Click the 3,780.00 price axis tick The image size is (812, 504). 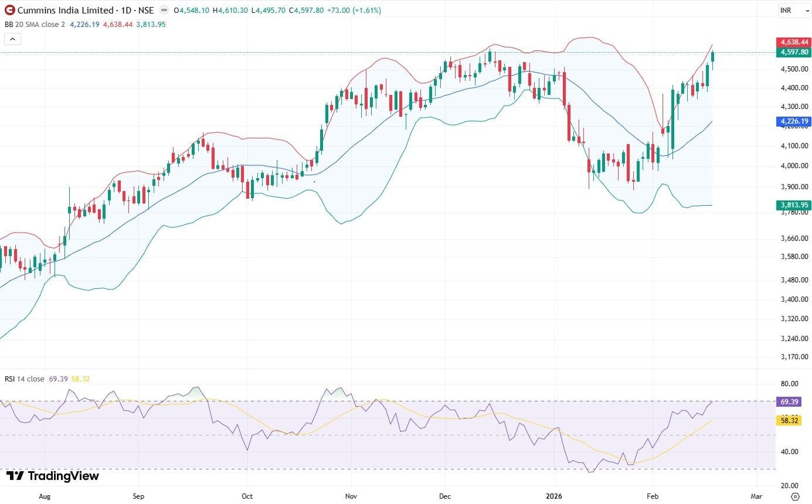(x=794, y=212)
